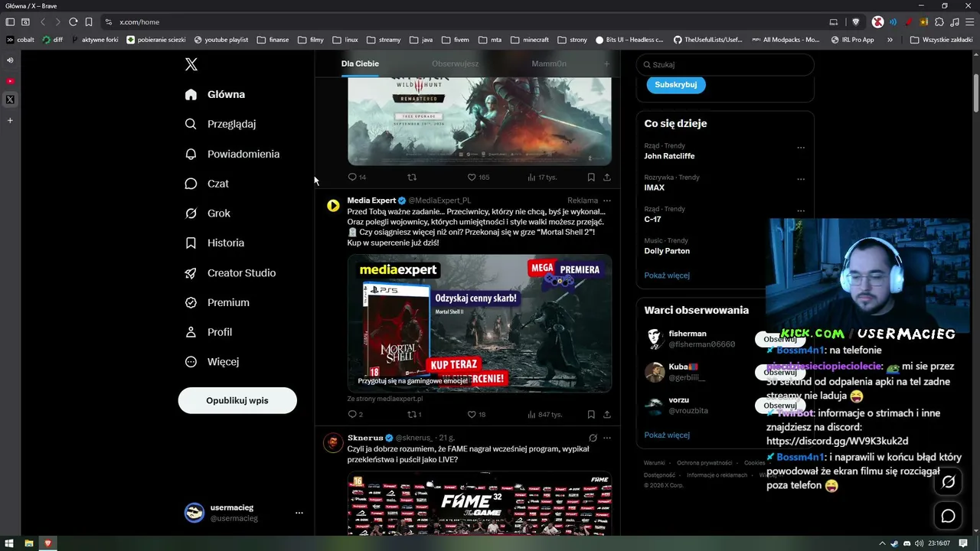Open Przeglądaj explore page
The width and height of the screenshot is (980, 551).
point(220,124)
